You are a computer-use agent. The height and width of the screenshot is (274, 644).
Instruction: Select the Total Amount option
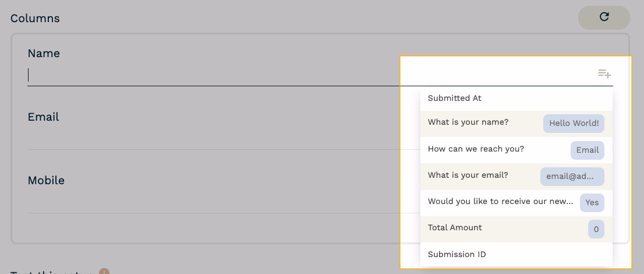pyautogui.click(x=455, y=228)
